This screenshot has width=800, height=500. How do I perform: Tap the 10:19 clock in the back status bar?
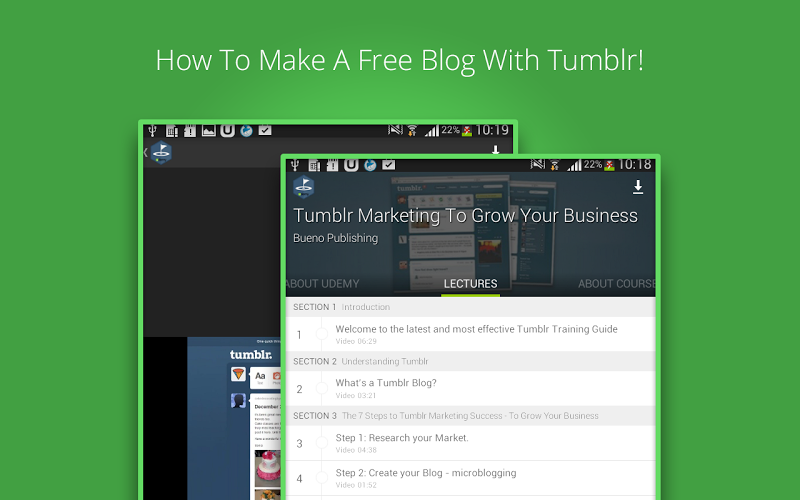pyautogui.click(x=492, y=130)
